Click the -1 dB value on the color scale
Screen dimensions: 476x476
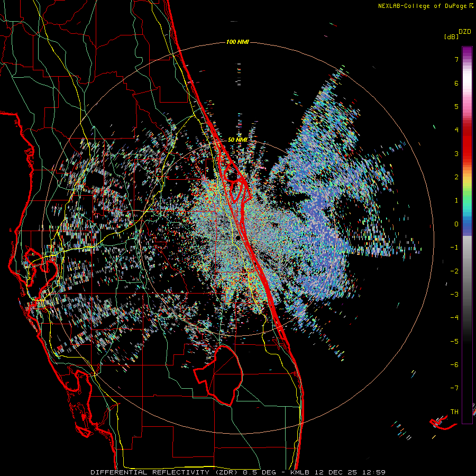tap(454, 247)
